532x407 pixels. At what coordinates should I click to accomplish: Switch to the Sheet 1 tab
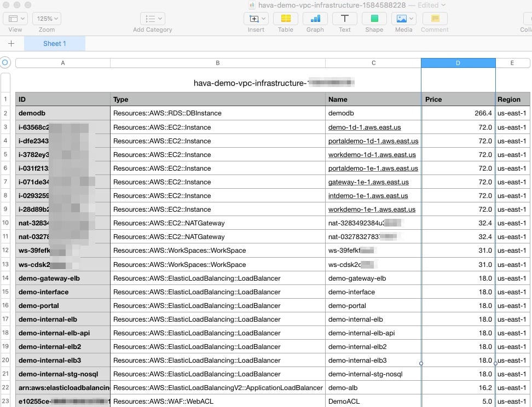pyautogui.click(x=55, y=44)
